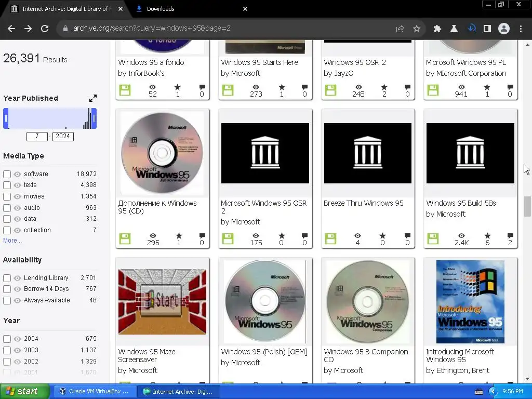Image resolution: width=532 pixels, height=399 pixels.
Task: Check the audio media type filter
Action: coord(7,208)
